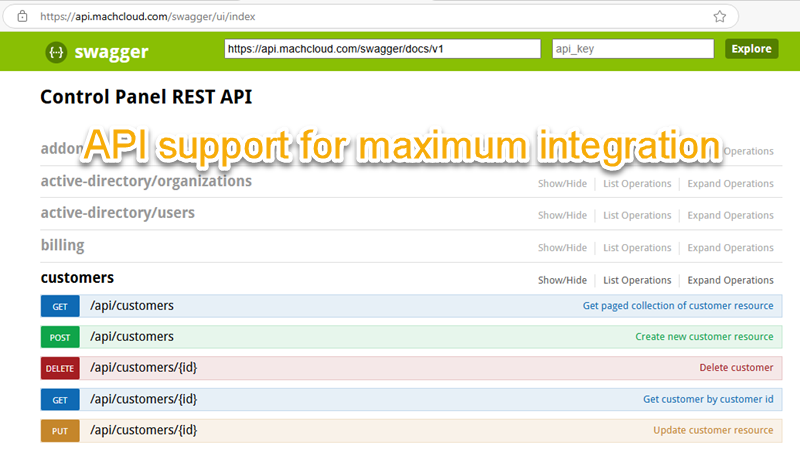Click the GET badge for /api/customers/{id}
Image resolution: width=800 pixels, height=450 pixels.
(60, 400)
